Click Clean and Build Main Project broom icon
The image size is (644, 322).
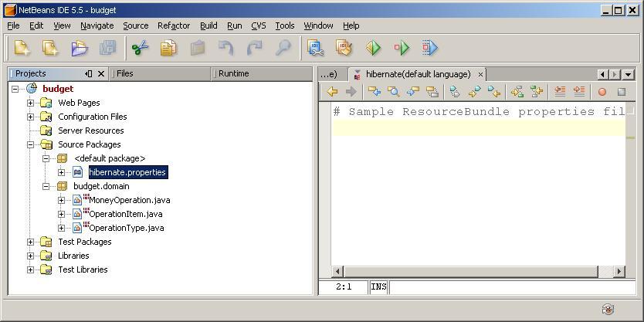344,48
